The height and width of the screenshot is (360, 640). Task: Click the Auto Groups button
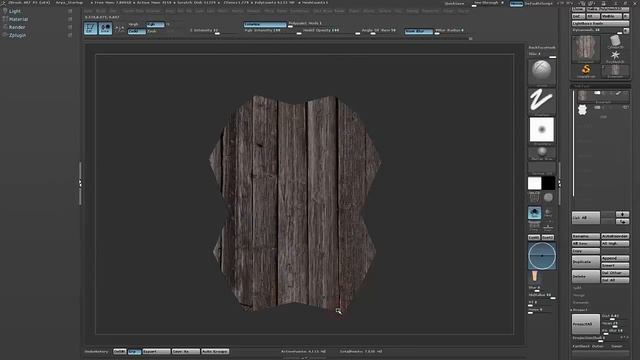click(x=215, y=351)
